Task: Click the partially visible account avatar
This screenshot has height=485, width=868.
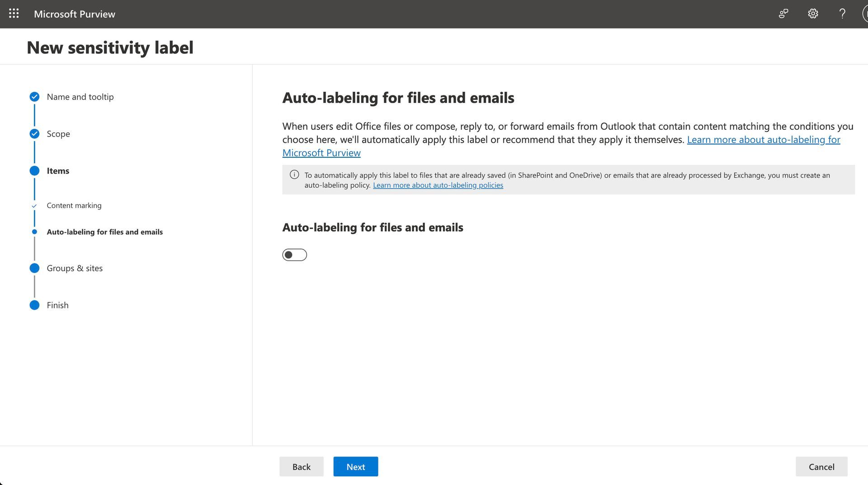Action: tap(865, 14)
